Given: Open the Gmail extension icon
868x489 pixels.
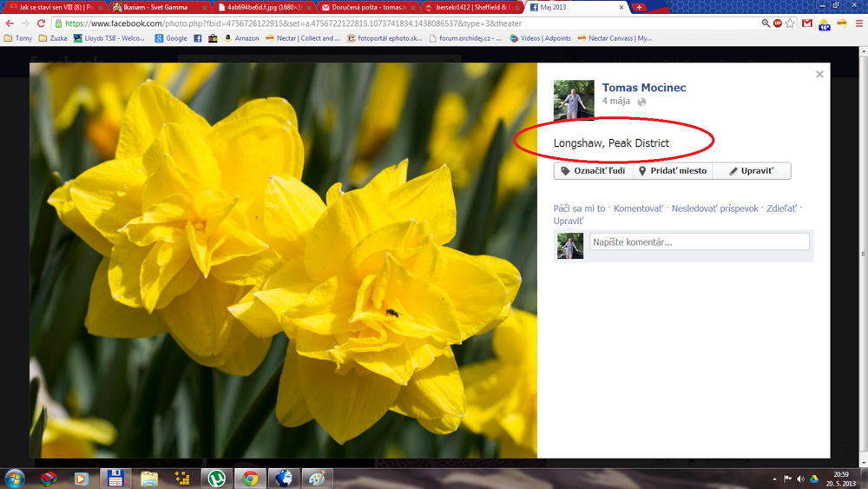Looking at the screenshot, I should click(x=807, y=23).
